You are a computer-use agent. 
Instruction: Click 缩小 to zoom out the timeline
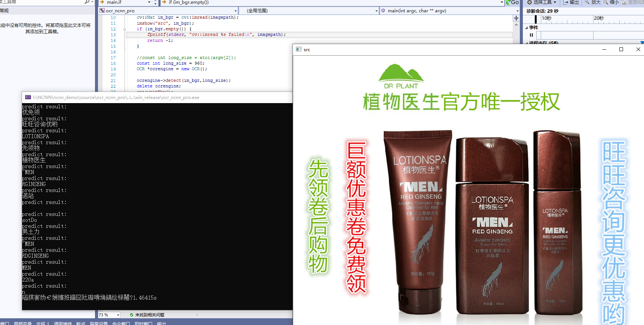(611, 2)
